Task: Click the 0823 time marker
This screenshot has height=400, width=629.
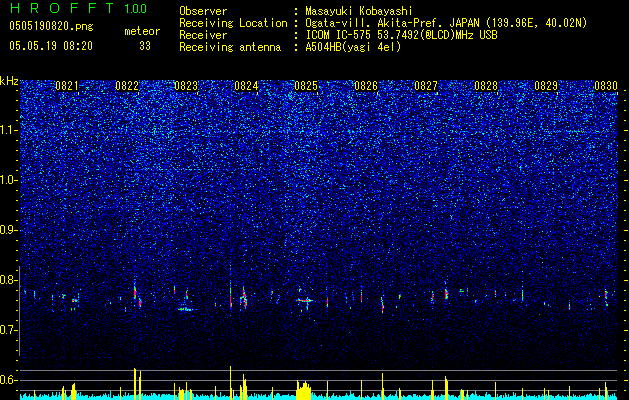Action: (x=186, y=86)
